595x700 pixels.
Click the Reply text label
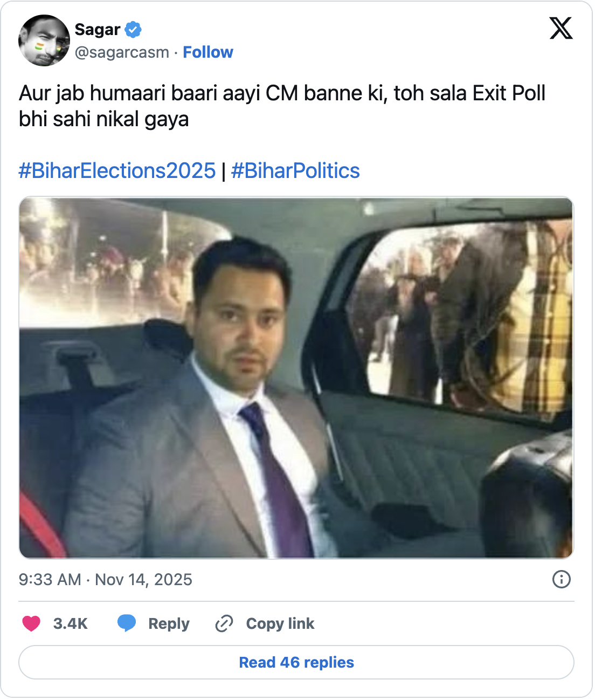coord(168,624)
